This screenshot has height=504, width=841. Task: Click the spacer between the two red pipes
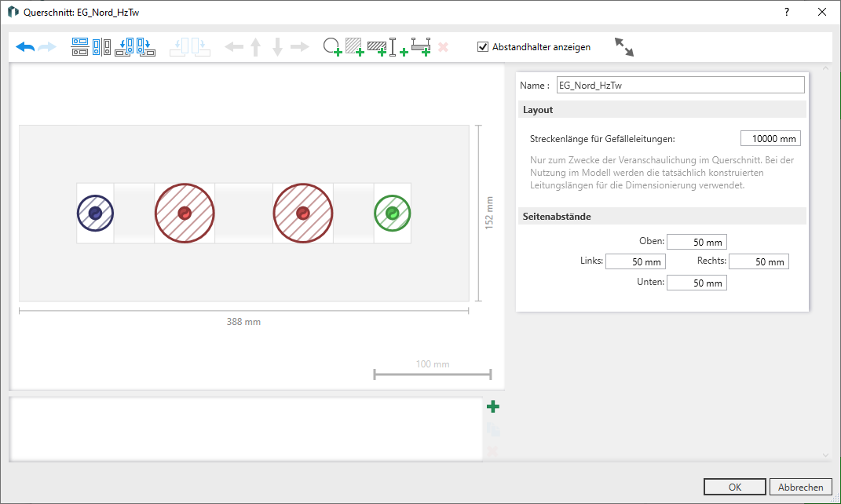[x=244, y=214]
